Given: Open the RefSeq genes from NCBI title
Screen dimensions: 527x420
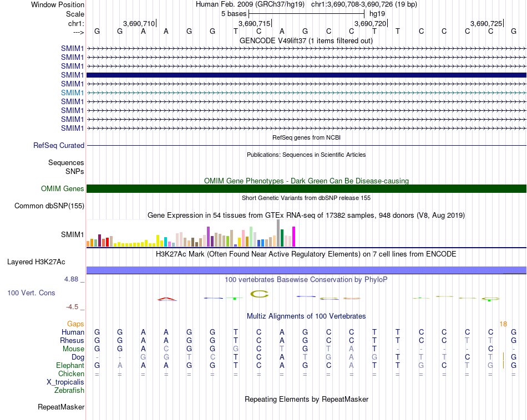Looking at the screenshot, I should click(x=306, y=137).
